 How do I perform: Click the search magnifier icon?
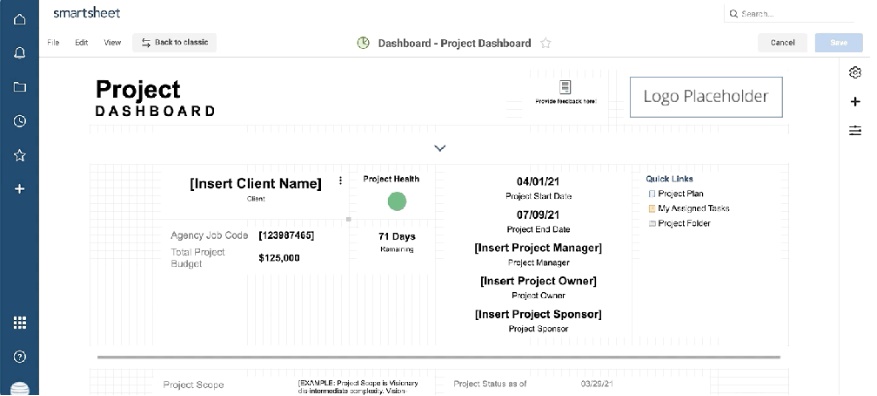click(733, 14)
